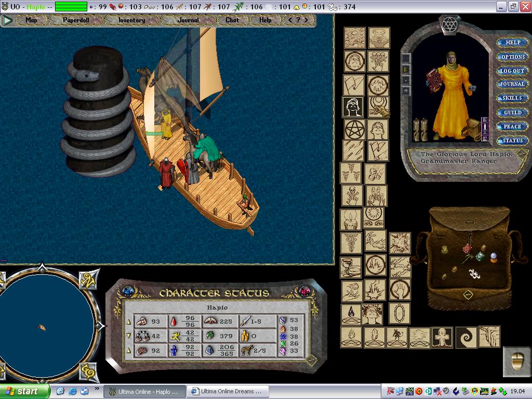
Task: Open OPTIONS from the paperdoll
Action: coord(513,57)
